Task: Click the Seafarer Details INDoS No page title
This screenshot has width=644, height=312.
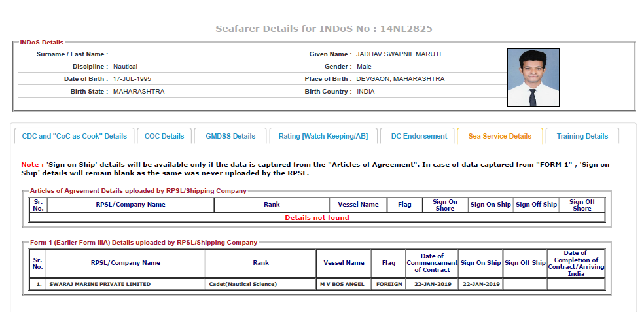Action: [x=324, y=29]
